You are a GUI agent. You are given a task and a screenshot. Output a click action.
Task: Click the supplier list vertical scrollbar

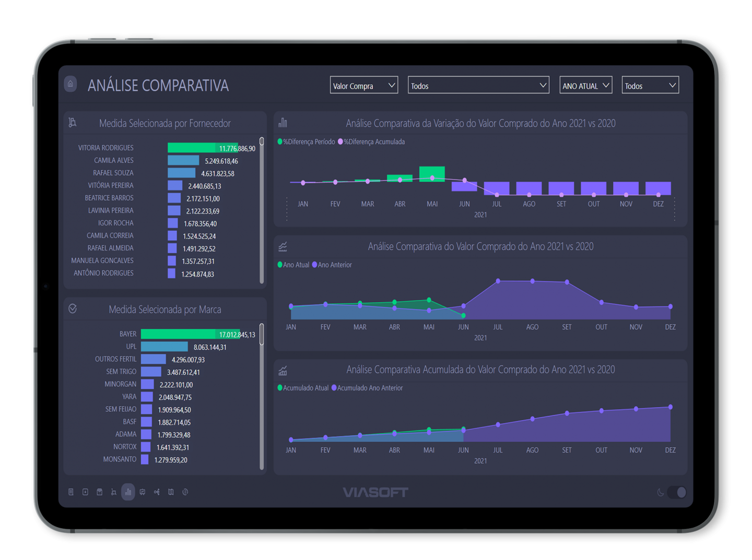[262, 209]
